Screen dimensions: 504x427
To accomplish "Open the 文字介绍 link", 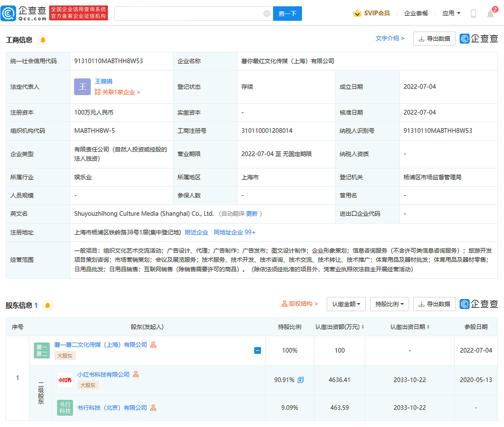I will coord(390,38).
